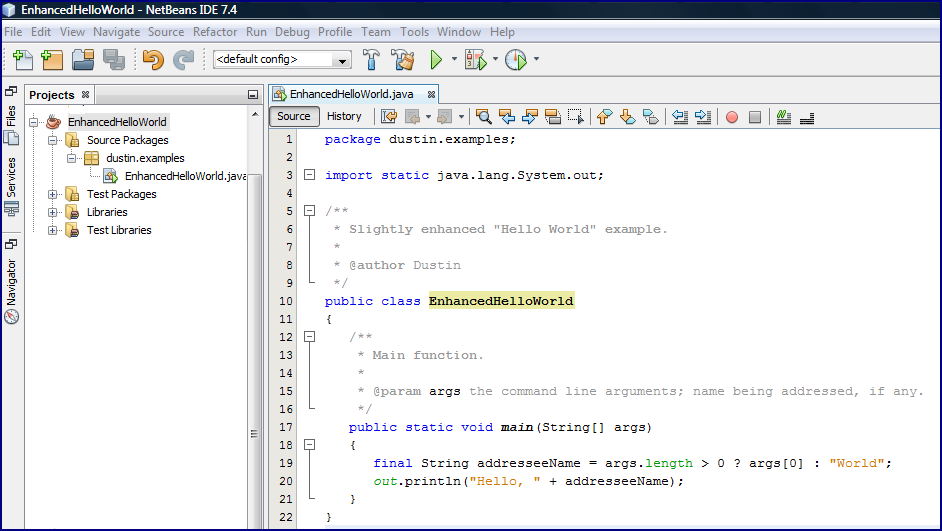This screenshot has width=942, height=531.
Task: Click the red Start Macro Recording icon
Action: (x=732, y=117)
